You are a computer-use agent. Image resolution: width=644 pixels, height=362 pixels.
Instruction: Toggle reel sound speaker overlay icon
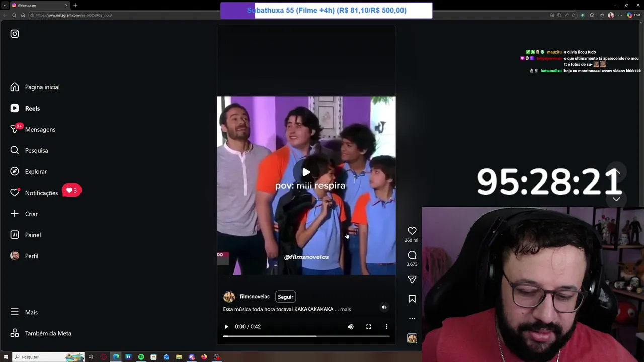coord(384,307)
